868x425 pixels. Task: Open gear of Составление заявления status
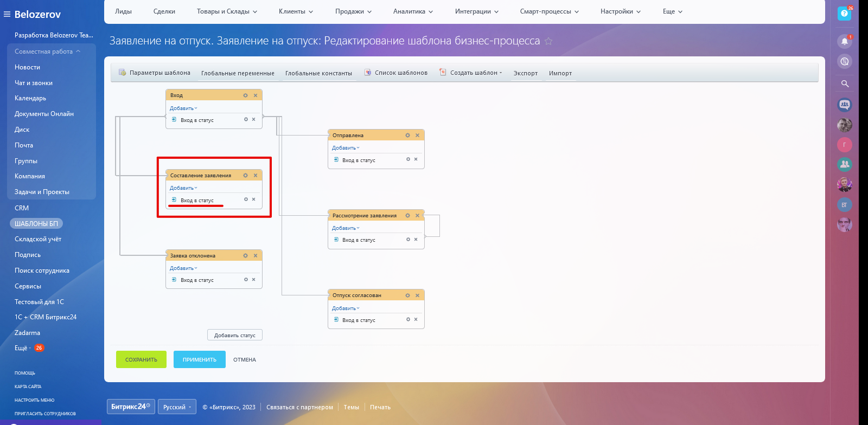(x=245, y=176)
